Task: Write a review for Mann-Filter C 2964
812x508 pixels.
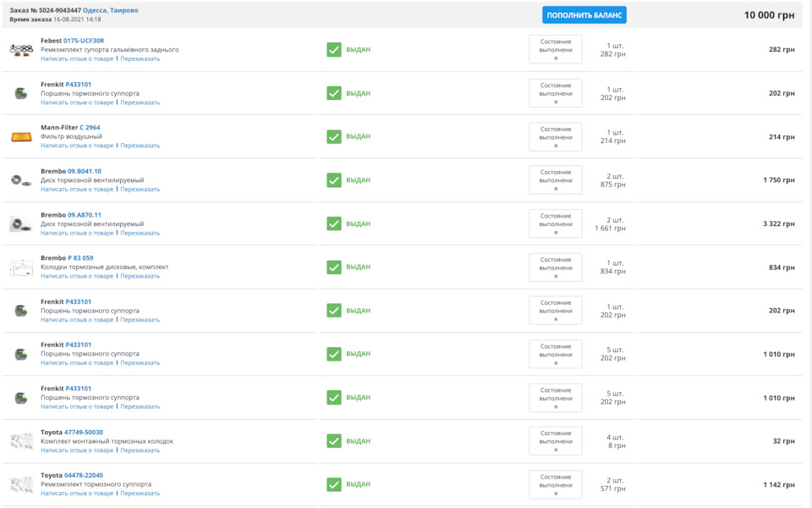Action: click(x=77, y=146)
